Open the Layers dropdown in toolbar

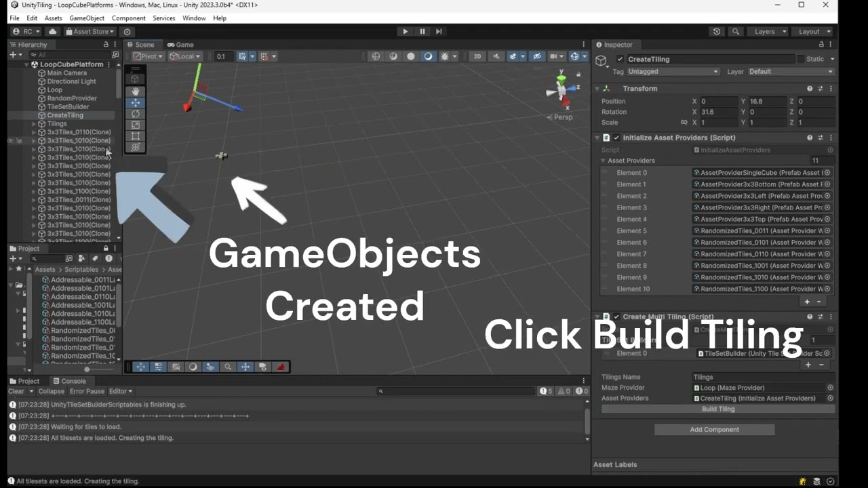click(768, 32)
